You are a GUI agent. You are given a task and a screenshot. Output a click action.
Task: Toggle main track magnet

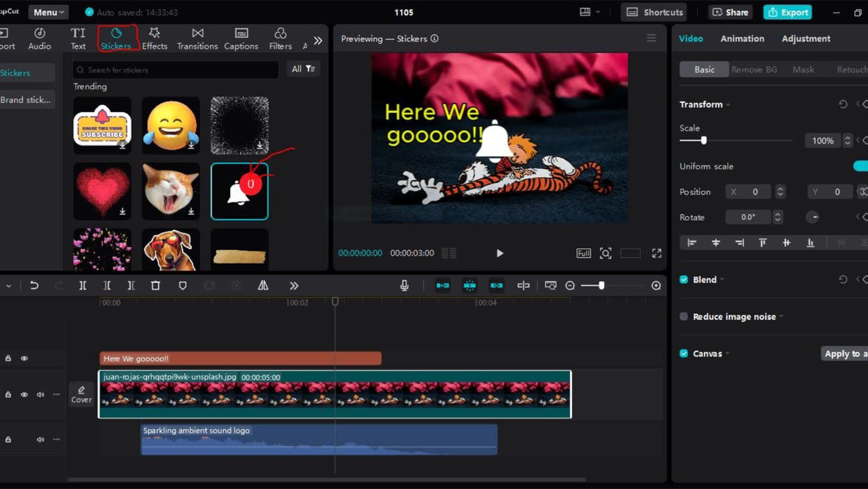[442, 286]
